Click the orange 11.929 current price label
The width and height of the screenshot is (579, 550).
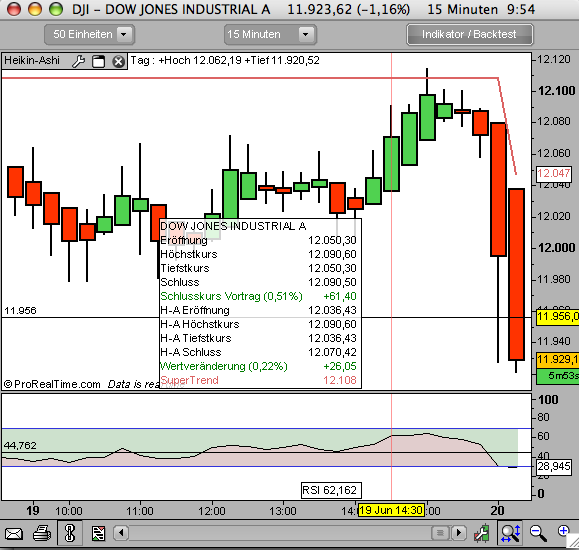click(558, 359)
